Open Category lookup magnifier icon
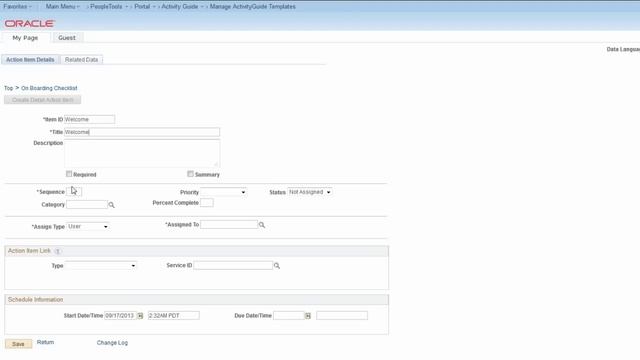Viewport: 640px width, 360px height. [111, 205]
